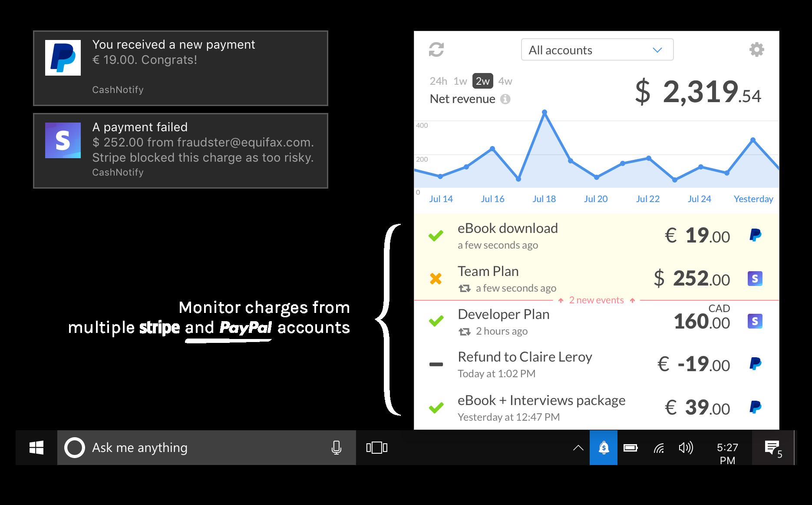This screenshot has width=812, height=505.
Task: Click the taskbar clock showing 5:27 PM
Action: [727, 454]
